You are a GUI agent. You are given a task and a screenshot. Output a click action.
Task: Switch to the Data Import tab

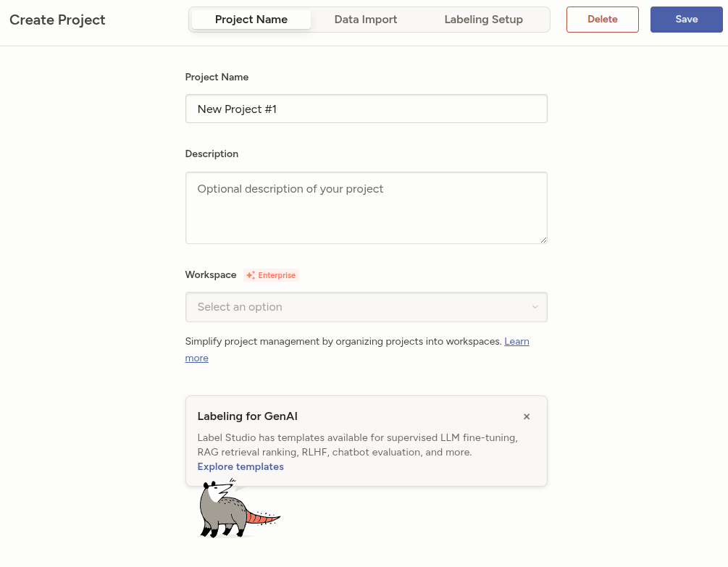(x=365, y=20)
